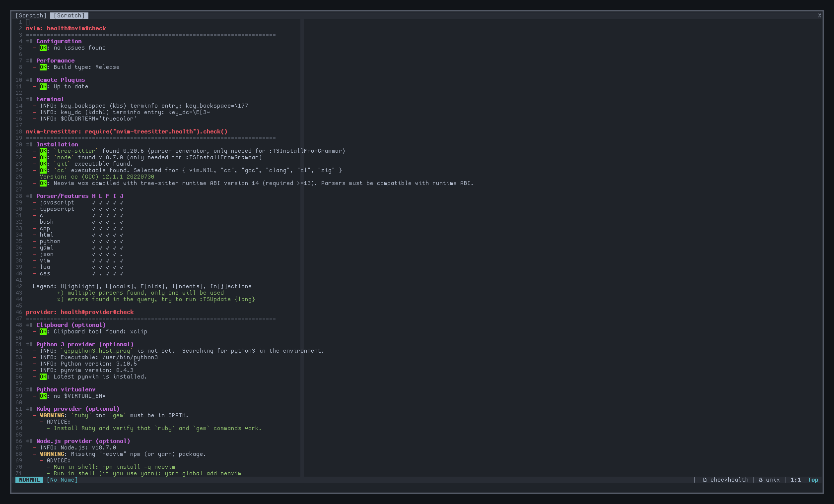Click the '## Ruby provider (optional)' heading
The image size is (834, 504).
click(x=73, y=409)
